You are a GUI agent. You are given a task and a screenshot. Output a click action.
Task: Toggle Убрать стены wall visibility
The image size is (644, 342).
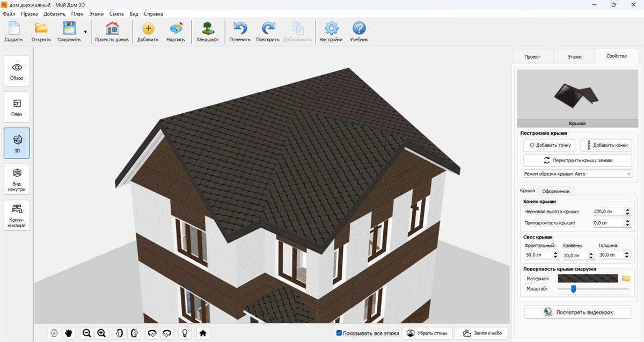[x=427, y=333]
